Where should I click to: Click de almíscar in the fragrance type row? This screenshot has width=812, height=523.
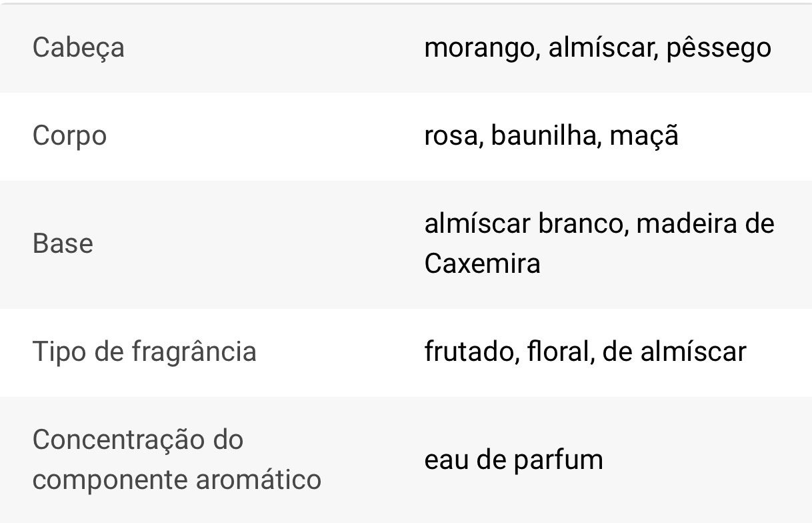click(674, 352)
